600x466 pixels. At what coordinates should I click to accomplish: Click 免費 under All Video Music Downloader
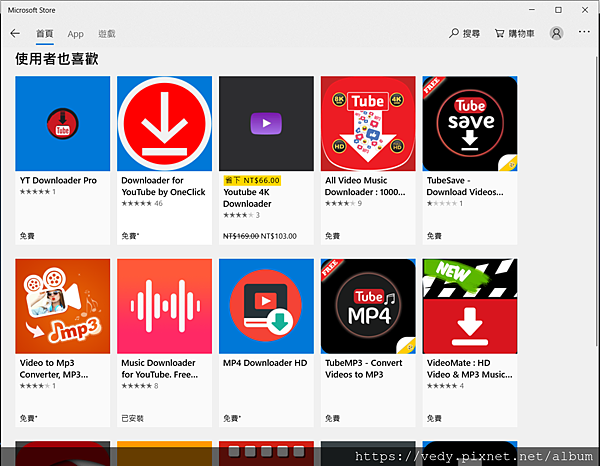pos(332,236)
